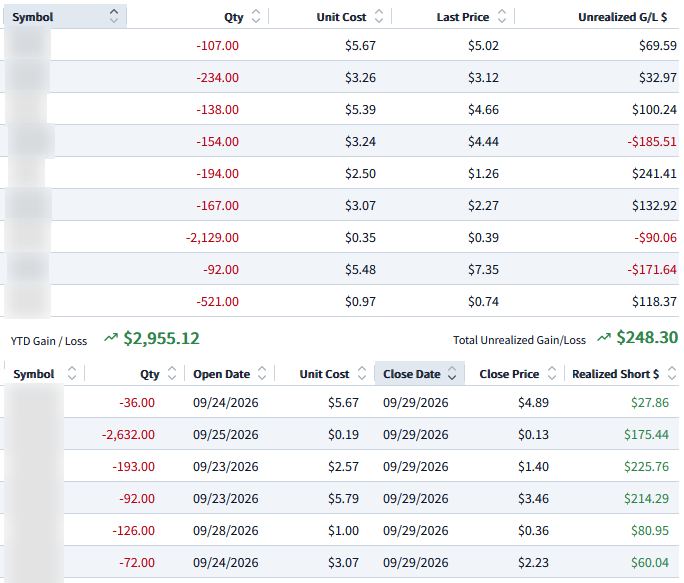Sort by Realized Short $ arrows

click(x=672, y=374)
